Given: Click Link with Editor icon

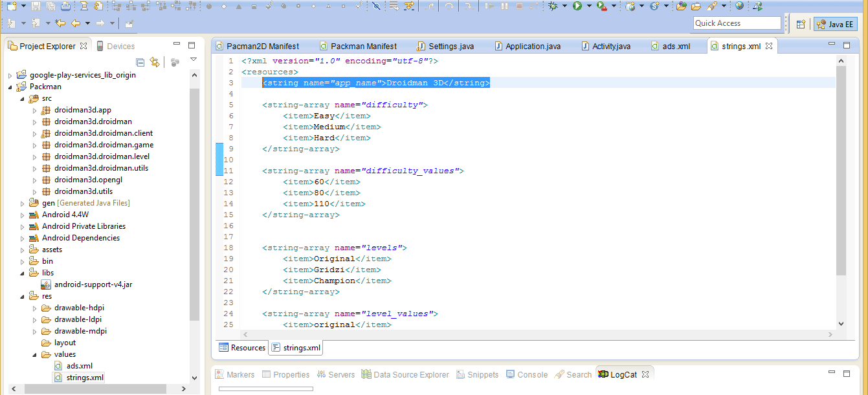Looking at the screenshot, I should [154, 62].
